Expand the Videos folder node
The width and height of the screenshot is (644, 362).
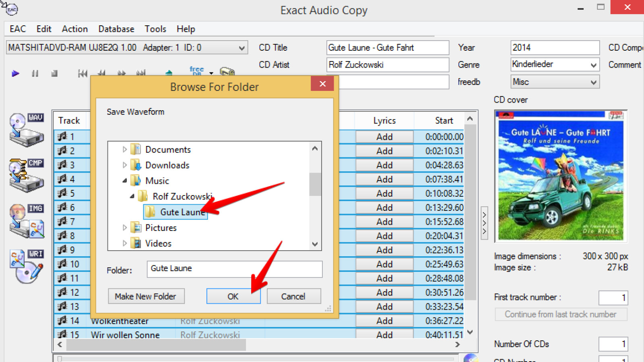pyautogui.click(x=124, y=243)
